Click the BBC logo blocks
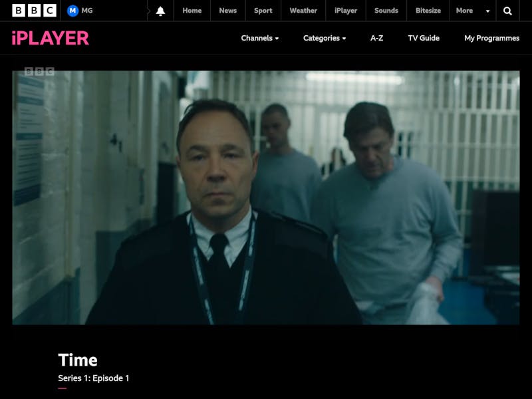The image size is (532, 399). click(x=34, y=11)
